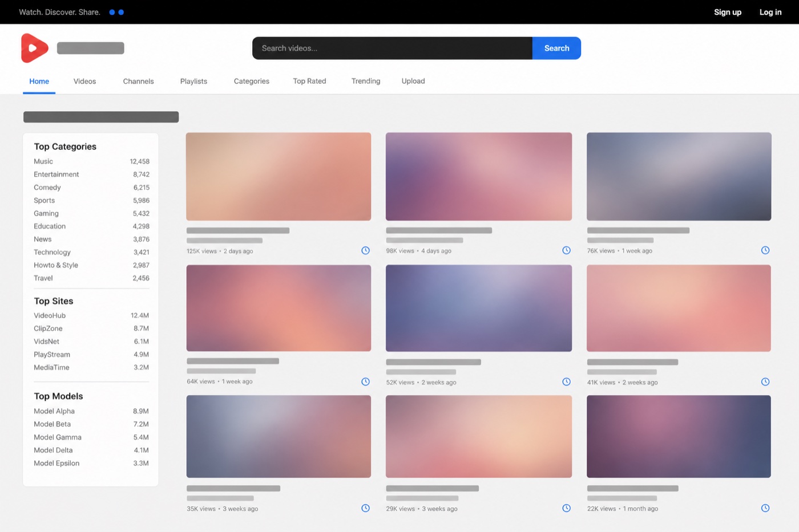Open the thumbnail of 125K views video
799x532 pixels.
coord(279,177)
